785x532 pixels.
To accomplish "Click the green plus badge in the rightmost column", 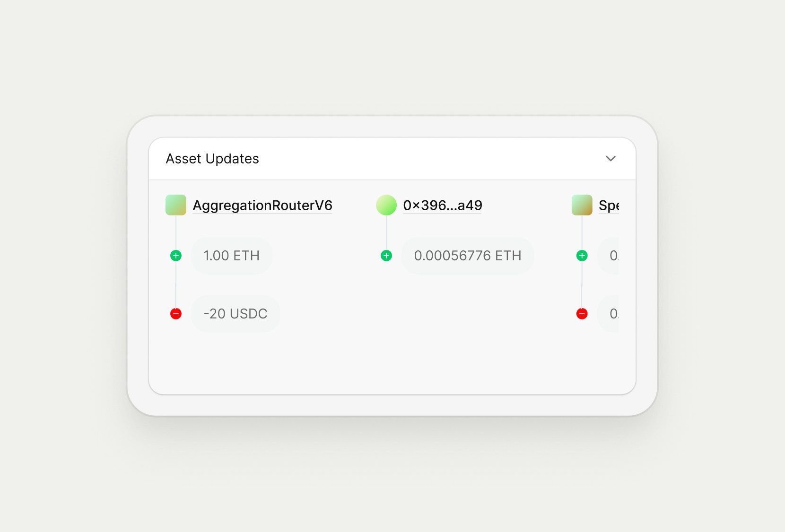I will pyautogui.click(x=582, y=255).
